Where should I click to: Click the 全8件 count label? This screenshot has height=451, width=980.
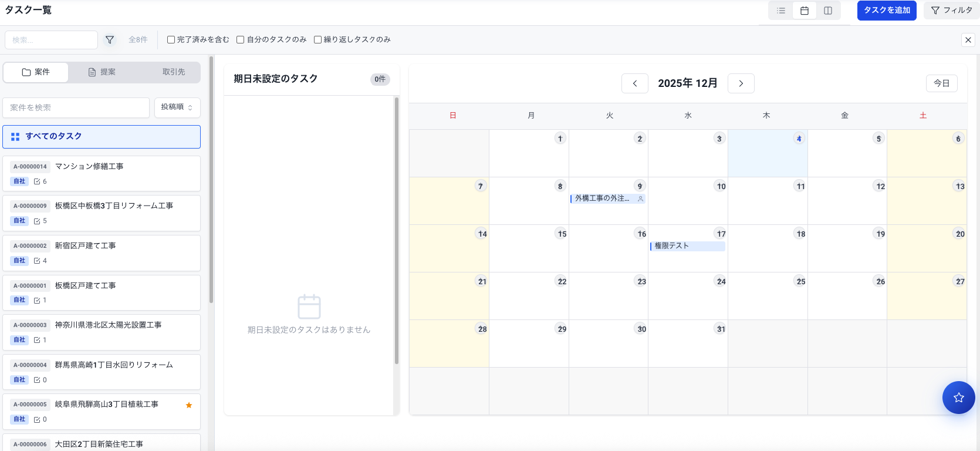[x=138, y=40]
